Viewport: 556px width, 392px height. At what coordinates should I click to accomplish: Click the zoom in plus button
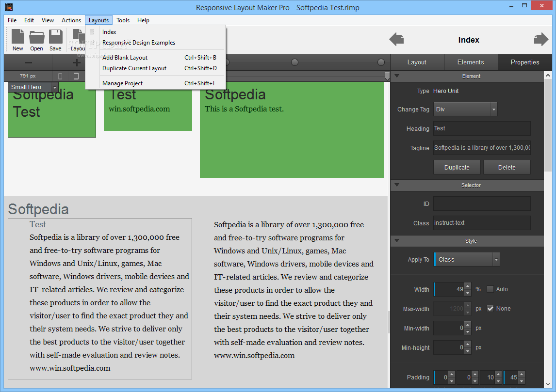76,63
